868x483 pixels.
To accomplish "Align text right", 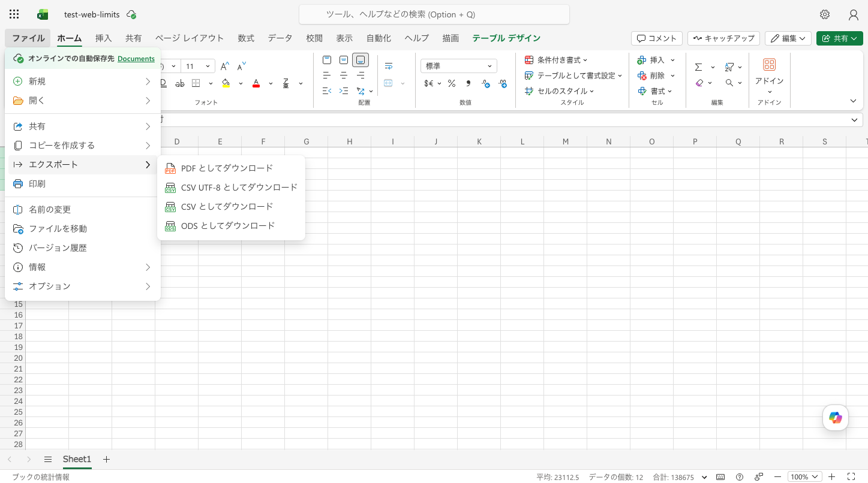I will [361, 76].
